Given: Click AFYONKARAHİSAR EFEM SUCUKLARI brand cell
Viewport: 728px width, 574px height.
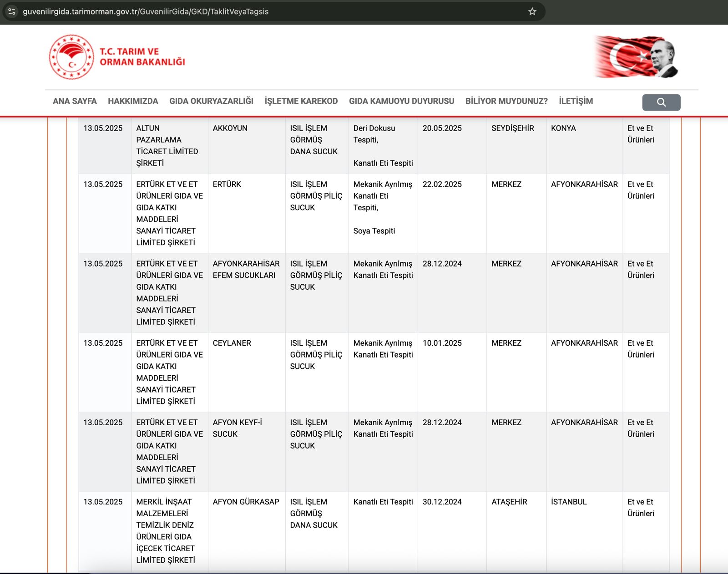Looking at the screenshot, I should click(x=247, y=292).
